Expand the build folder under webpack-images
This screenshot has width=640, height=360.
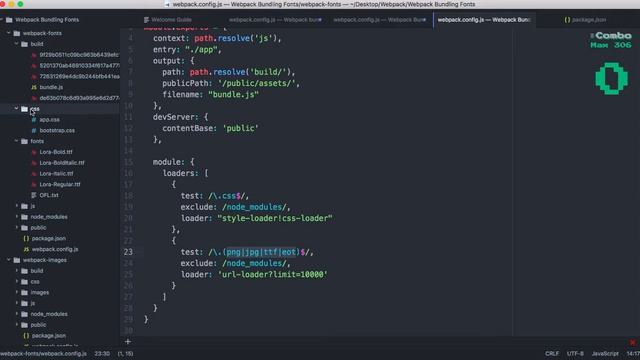click(16, 271)
